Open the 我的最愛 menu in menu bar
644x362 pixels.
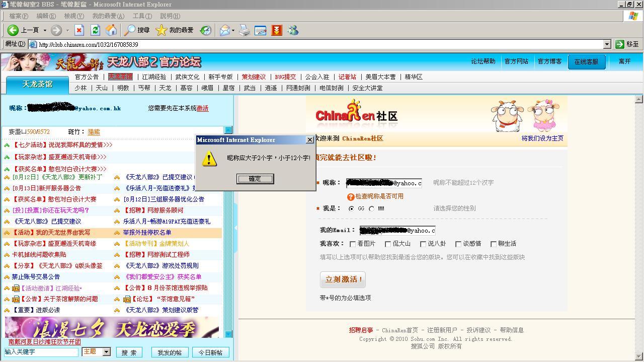[108, 16]
